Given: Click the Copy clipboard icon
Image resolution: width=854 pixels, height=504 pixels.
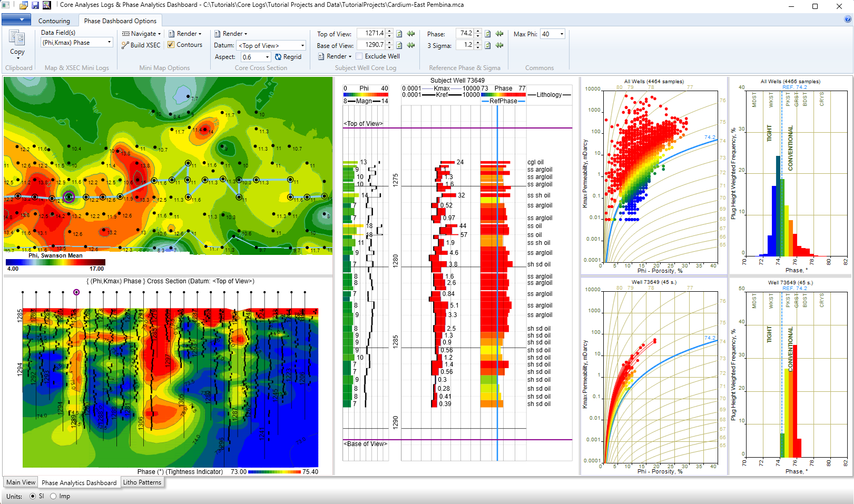Looking at the screenshot, I should click(x=17, y=38).
